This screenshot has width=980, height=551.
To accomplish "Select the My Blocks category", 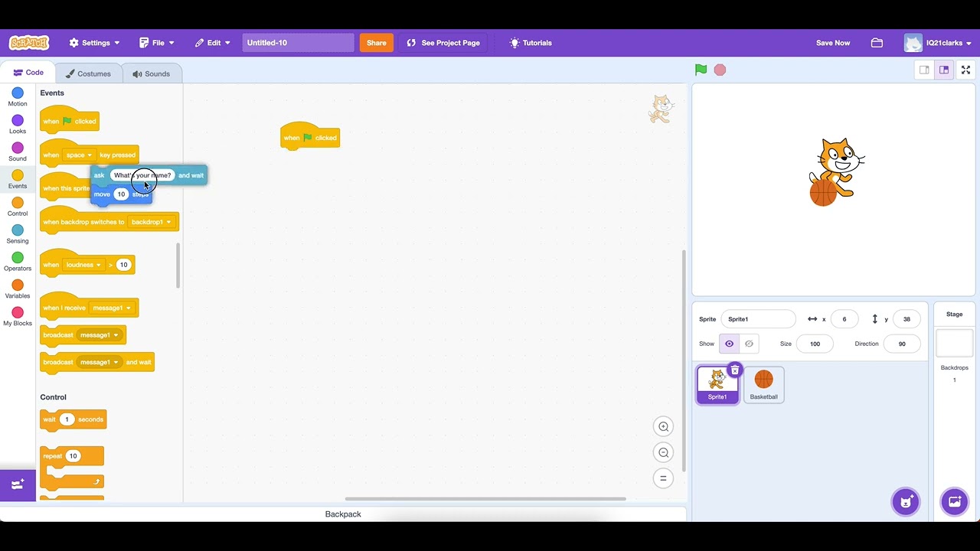I will [18, 317].
